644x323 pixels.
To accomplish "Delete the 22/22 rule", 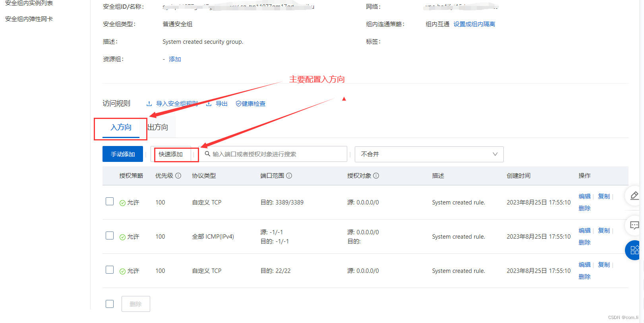I will tap(584, 277).
